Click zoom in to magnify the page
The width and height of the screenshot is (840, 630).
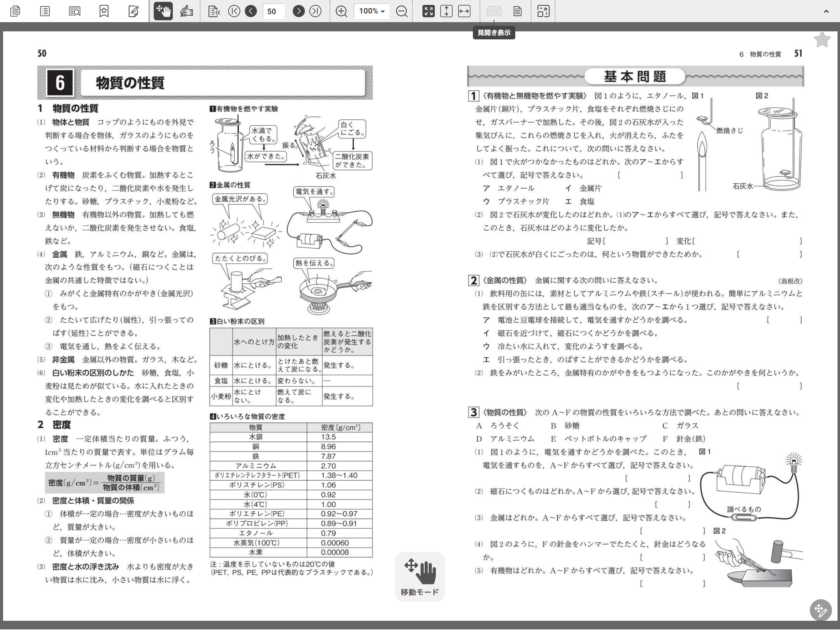pos(341,11)
